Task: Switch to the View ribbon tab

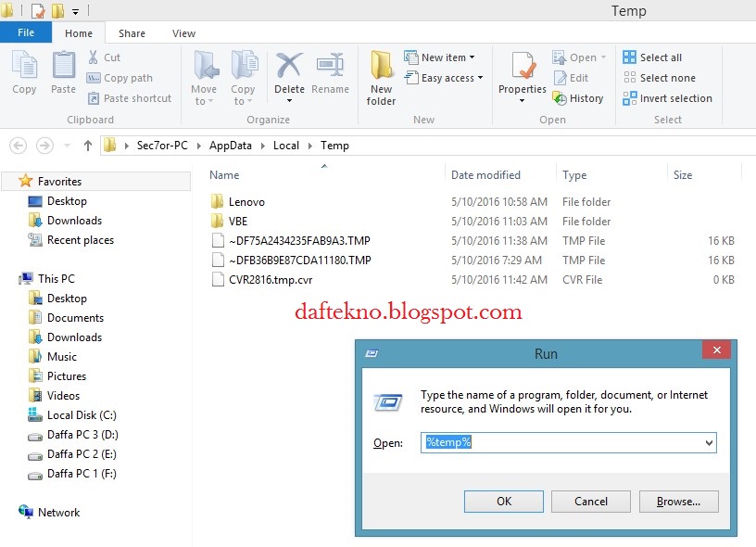Action: click(183, 32)
